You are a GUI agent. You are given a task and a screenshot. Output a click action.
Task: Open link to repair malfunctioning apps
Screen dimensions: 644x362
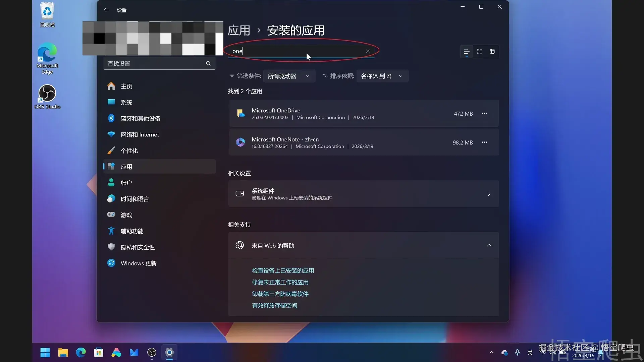pos(280,282)
